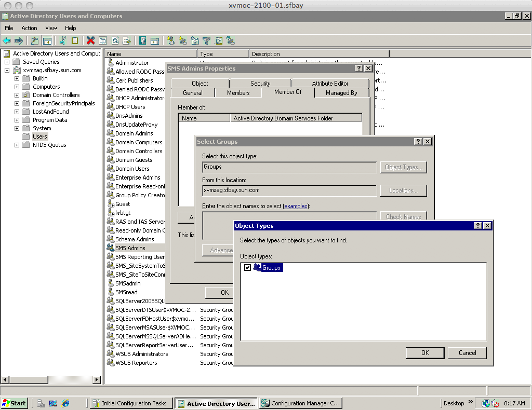Switch to the Attribute Editor tab
The width and height of the screenshot is (532, 410).
click(x=330, y=84)
